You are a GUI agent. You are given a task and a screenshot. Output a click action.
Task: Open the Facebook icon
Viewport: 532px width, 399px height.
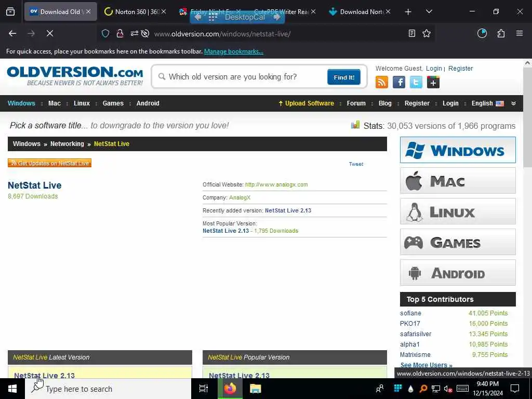click(x=399, y=82)
